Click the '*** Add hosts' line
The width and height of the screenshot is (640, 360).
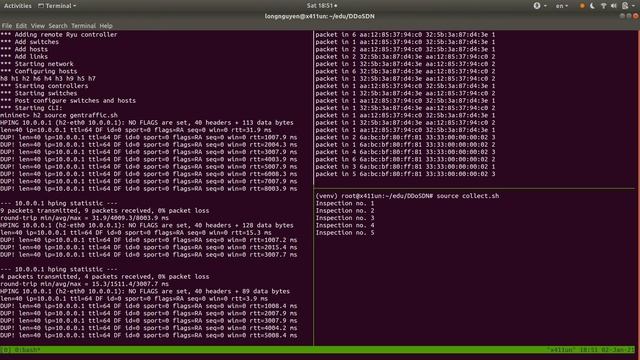(24, 49)
